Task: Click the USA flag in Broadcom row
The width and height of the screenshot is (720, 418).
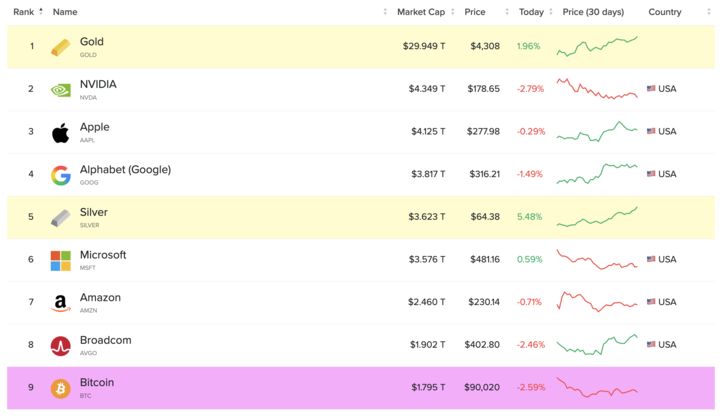Action: point(651,345)
